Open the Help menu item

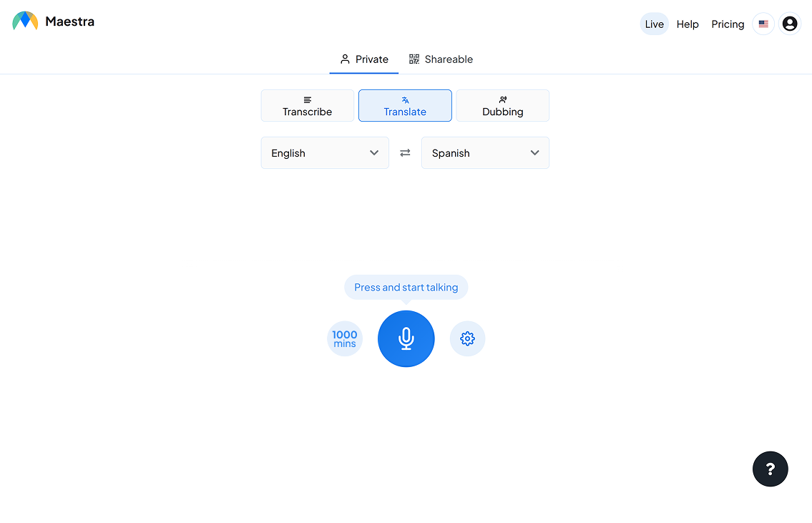pos(688,24)
